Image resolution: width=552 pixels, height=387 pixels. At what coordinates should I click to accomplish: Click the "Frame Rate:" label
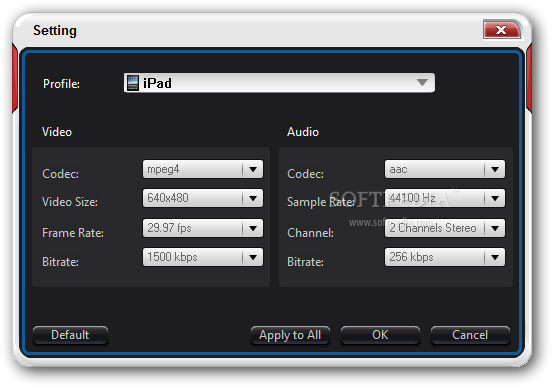[x=73, y=233]
